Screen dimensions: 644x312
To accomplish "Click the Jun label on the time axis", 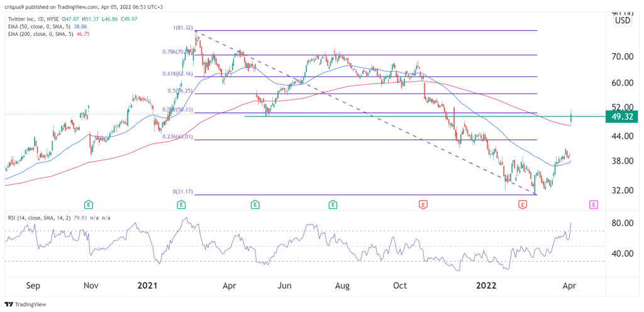I will 285,286.
